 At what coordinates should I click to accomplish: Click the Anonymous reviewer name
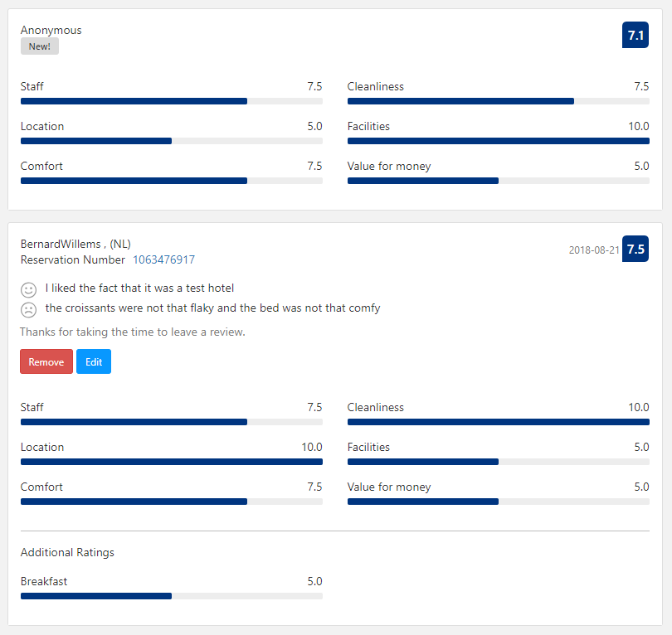click(51, 30)
